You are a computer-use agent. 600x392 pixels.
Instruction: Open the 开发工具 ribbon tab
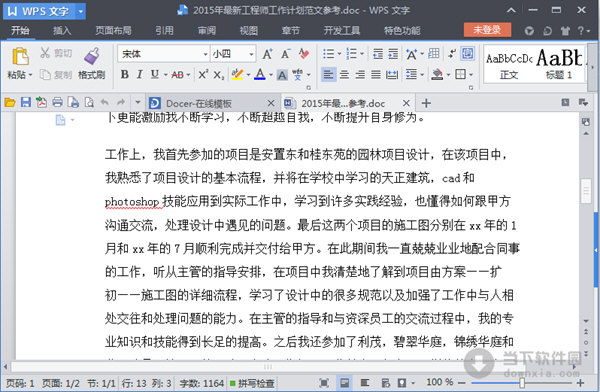(342, 30)
